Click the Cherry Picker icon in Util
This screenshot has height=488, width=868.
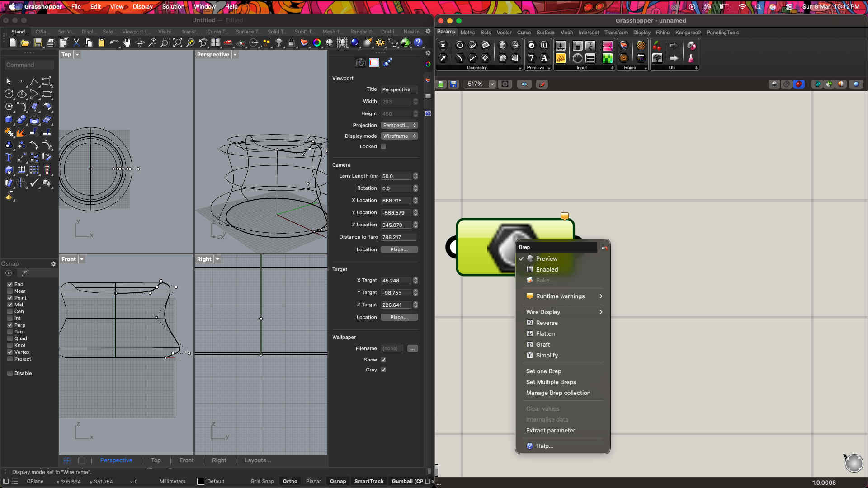click(x=657, y=46)
